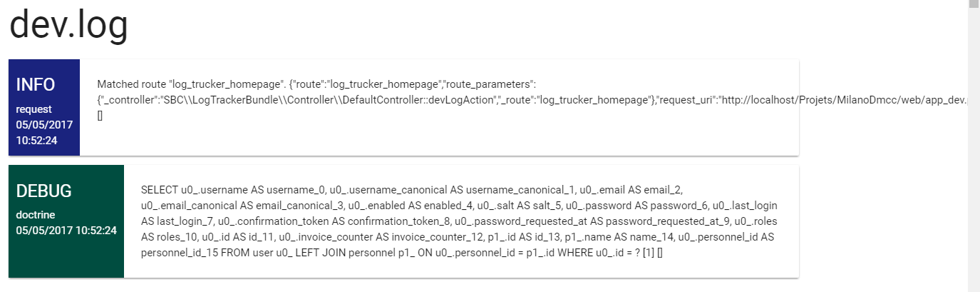This screenshot has height=292, width=980.
Task: Click the 10:52:24 time in the INFO badge
Action: pos(36,141)
